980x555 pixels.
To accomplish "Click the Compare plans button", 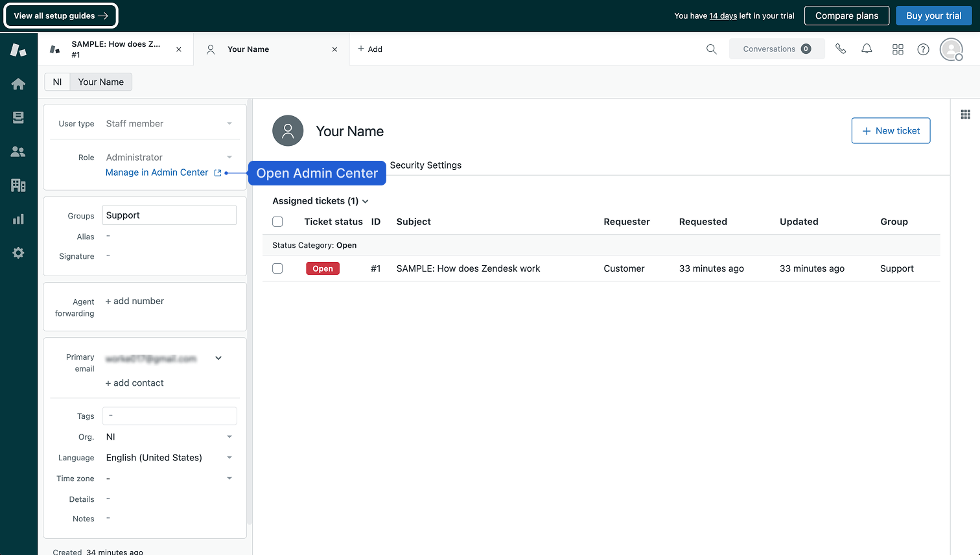I will click(846, 16).
